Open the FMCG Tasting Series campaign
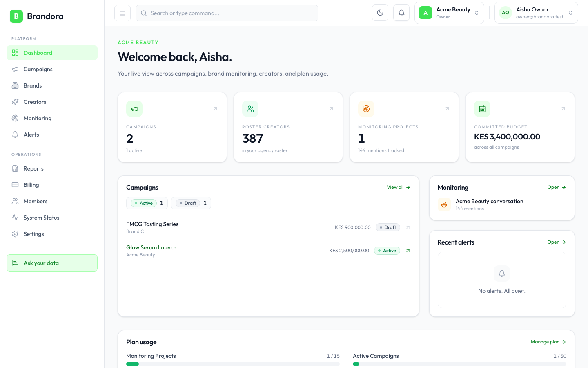 coord(268,227)
